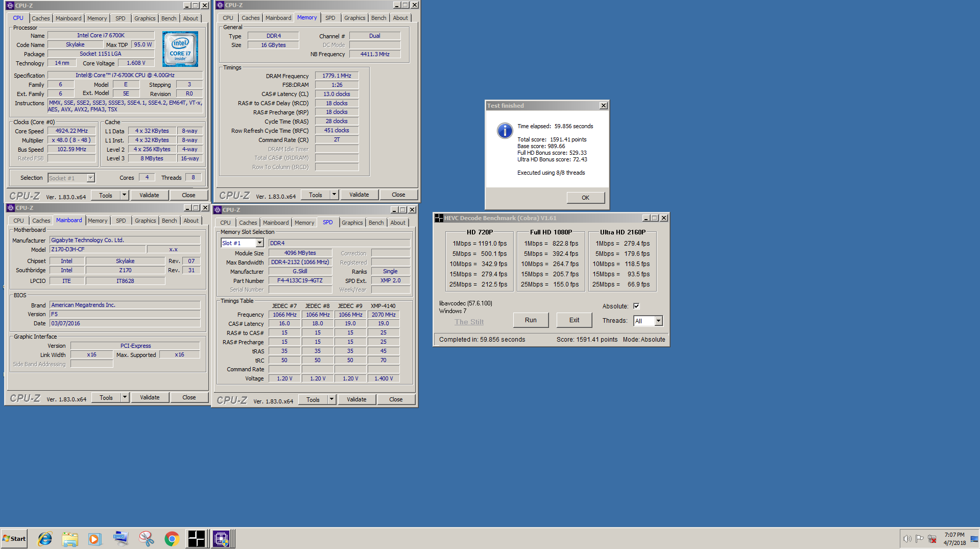Click the Part Number field F4-4133C19-4GTZ

[300, 280]
